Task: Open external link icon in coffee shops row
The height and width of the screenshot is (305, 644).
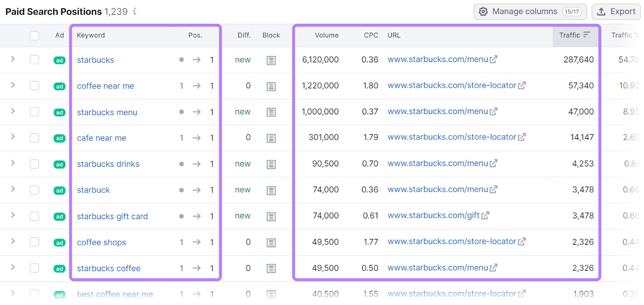Action: (522, 242)
